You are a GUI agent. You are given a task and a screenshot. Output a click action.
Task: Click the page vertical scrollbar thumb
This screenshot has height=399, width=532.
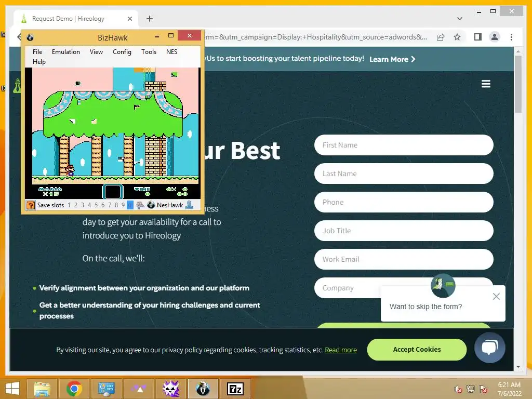(518, 84)
